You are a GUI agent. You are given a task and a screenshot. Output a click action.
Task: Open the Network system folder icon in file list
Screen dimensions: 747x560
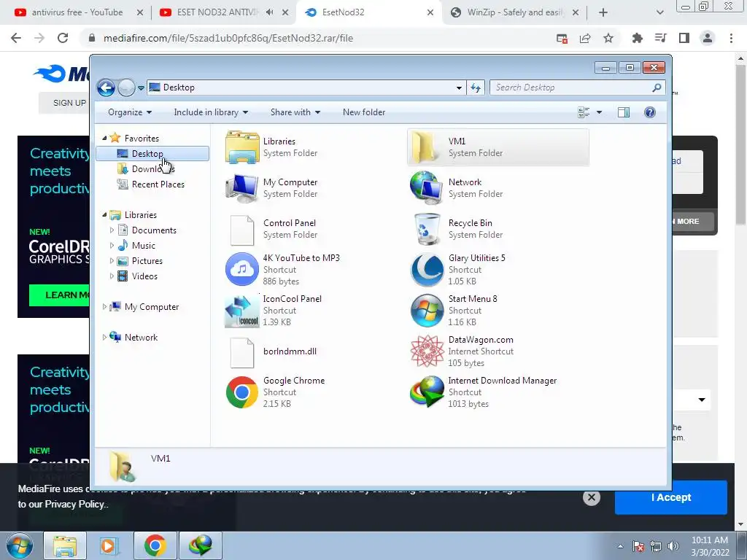pos(426,188)
